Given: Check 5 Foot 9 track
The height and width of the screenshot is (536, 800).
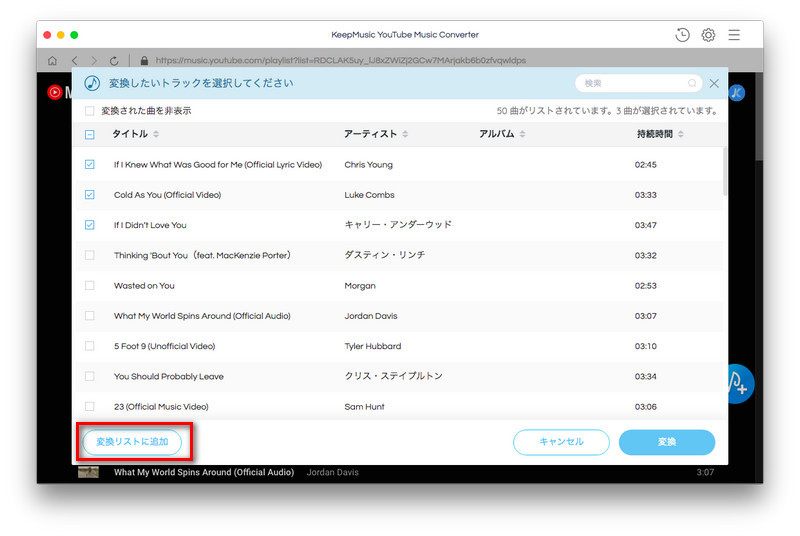Looking at the screenshot, I should (90, 346).
